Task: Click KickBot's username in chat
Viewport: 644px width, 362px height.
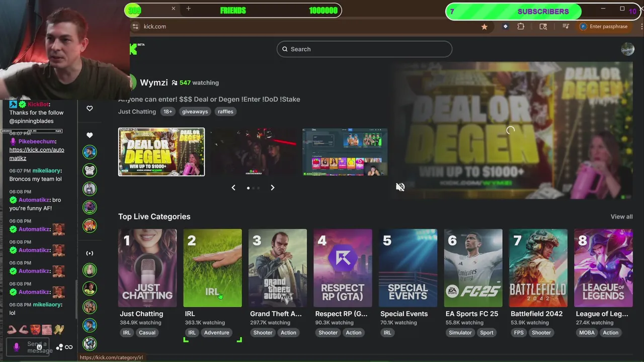Action: click(x=38, y=104)
